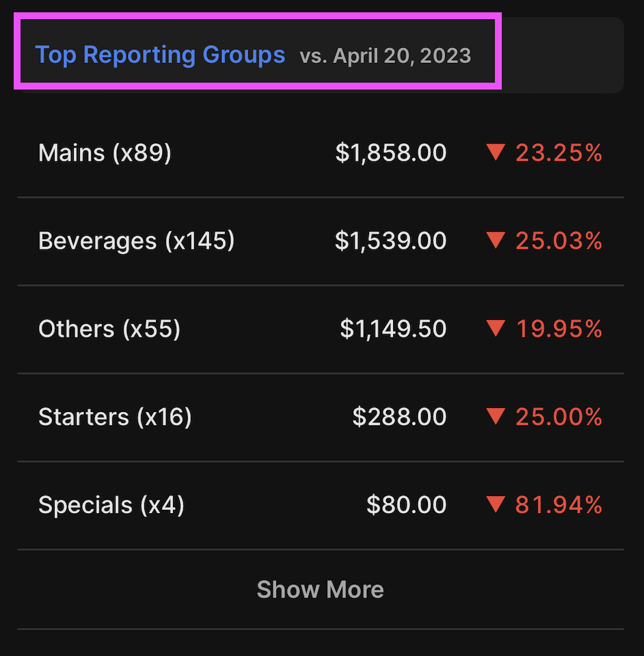Click the red down arrow beside 19.95%

496,329
